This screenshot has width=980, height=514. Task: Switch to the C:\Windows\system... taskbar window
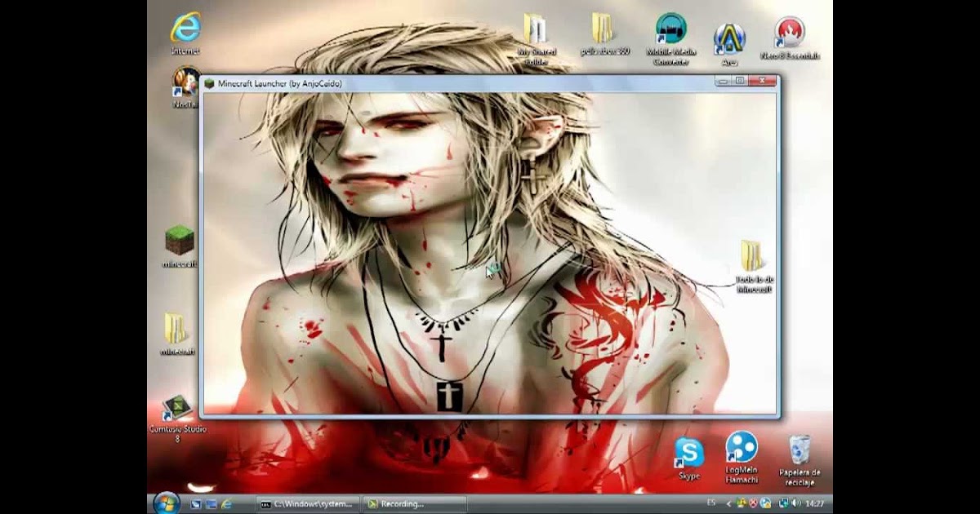pyautogui.click(x=308, y=504)
